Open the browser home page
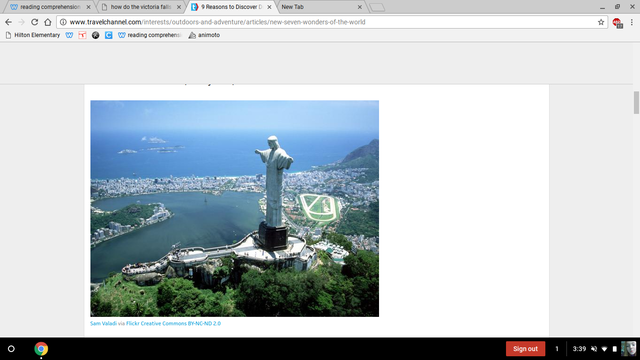This screenshot has width=640, height=360. pos(48,22)
